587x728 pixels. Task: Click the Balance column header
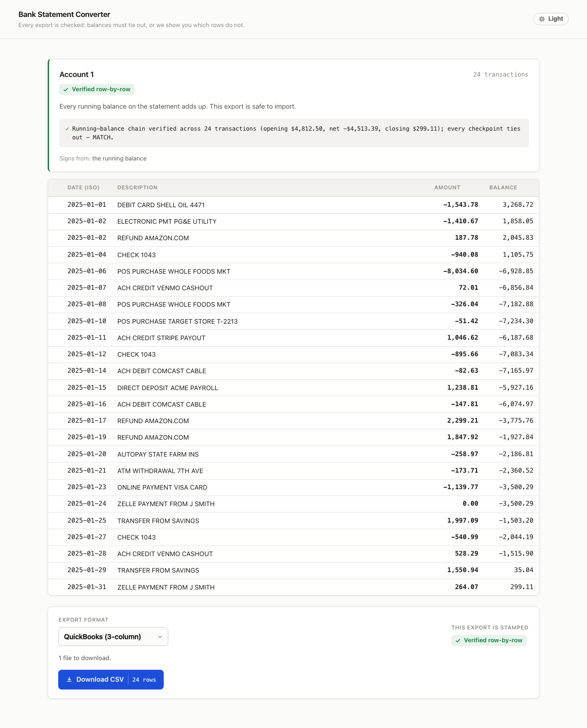tap(503, 188)
